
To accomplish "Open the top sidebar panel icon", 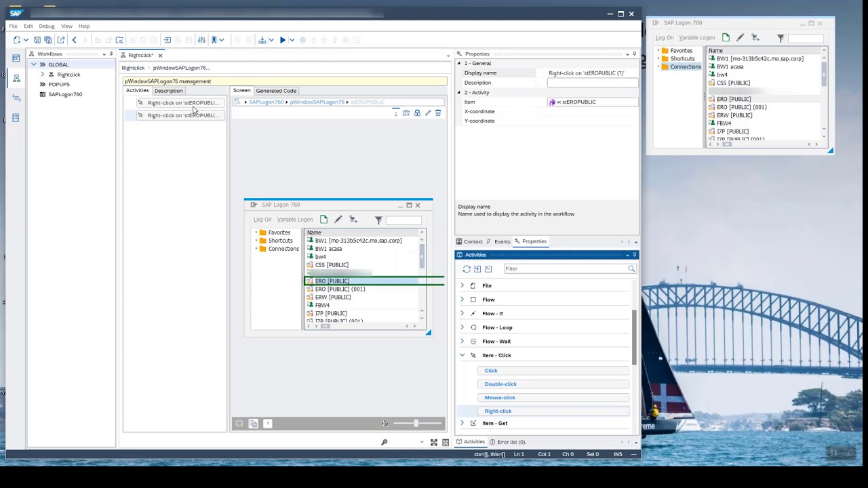I will (x=16, y=58).
